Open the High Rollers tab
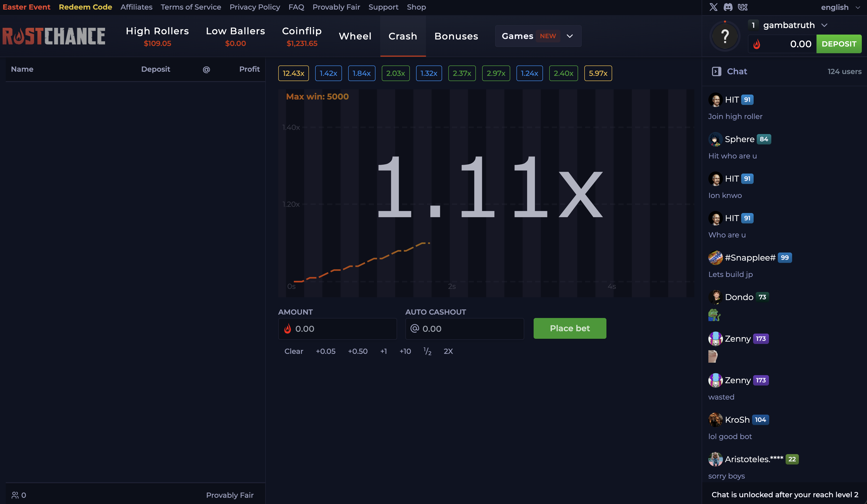The width and height of the screenshot is (867, 504). click(157, 36)
